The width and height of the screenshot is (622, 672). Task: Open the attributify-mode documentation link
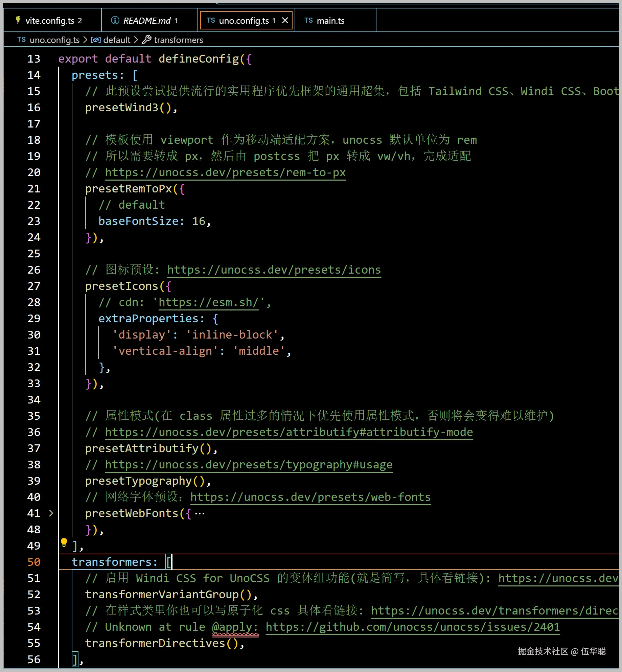(x=289, y=432)
